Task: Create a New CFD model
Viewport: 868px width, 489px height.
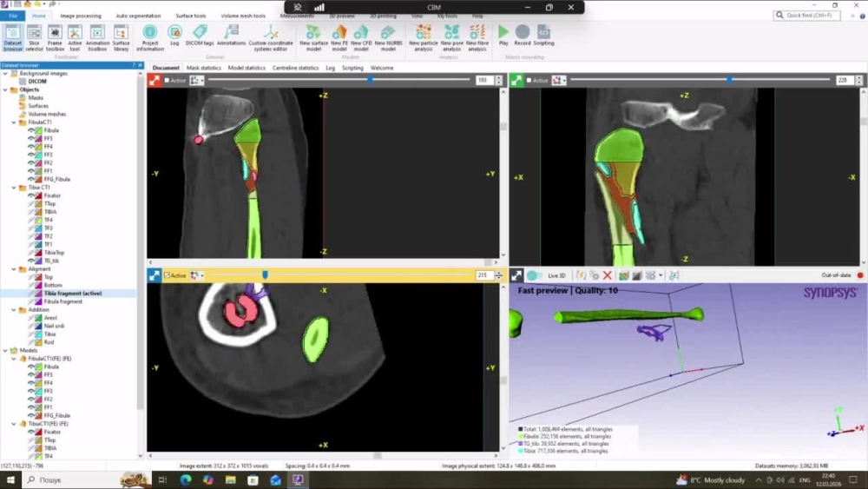Action: [x=361, y=37]
